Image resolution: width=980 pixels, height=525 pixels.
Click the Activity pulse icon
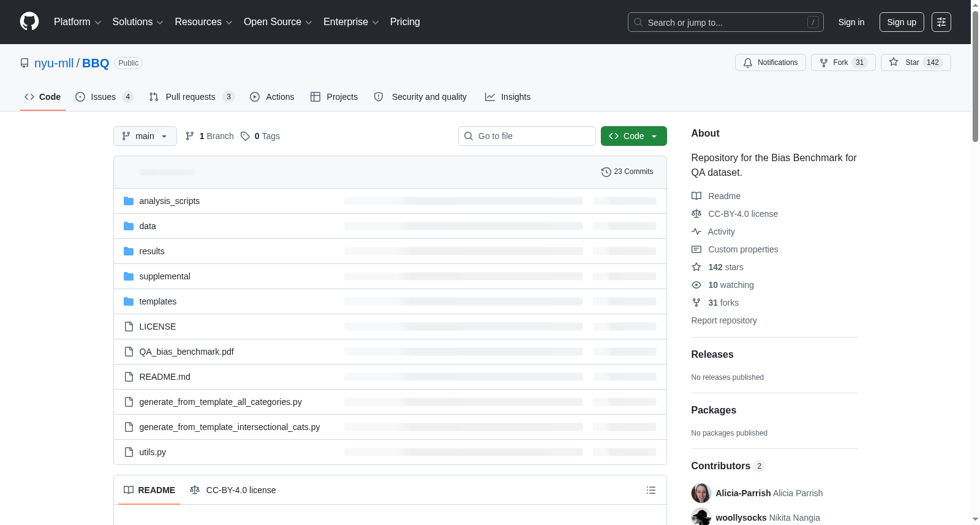tap(696, 232)
